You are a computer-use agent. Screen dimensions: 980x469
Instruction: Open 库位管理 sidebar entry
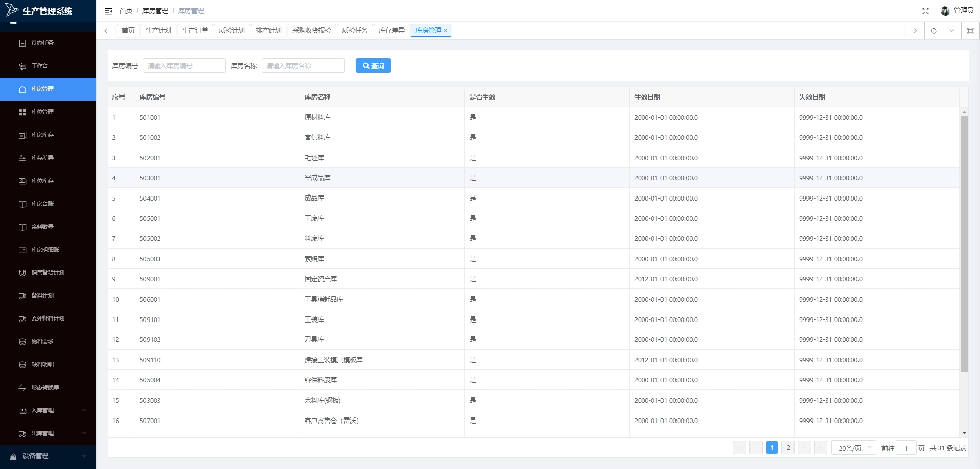click(48, 112)
